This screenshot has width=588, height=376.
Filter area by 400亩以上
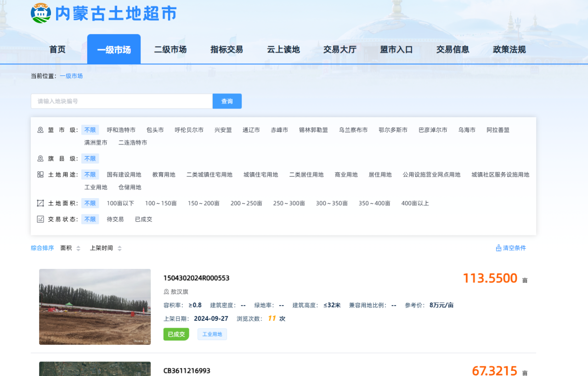(415, 203)
